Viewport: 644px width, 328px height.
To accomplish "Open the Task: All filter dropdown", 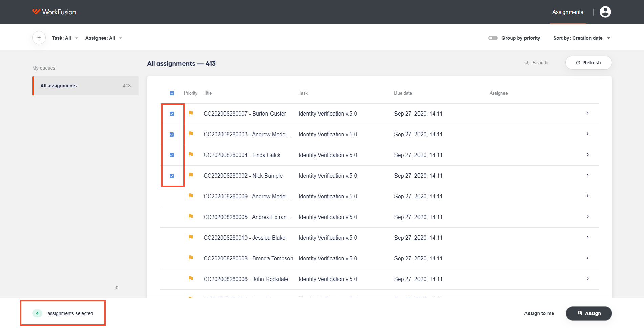I will coord(65,38).
